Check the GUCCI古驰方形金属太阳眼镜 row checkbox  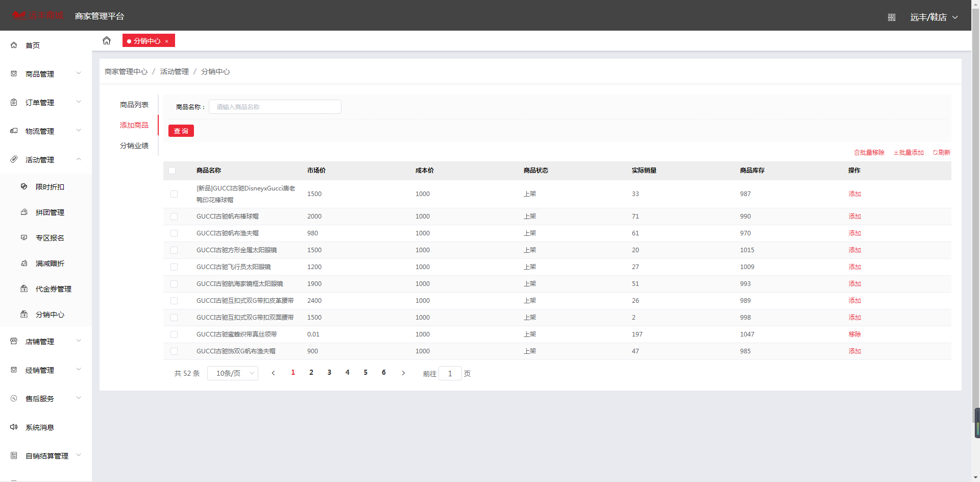click(174, 250)
